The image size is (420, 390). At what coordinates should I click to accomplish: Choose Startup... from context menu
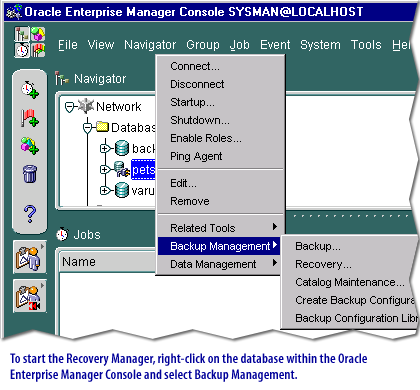pos(220,102)
